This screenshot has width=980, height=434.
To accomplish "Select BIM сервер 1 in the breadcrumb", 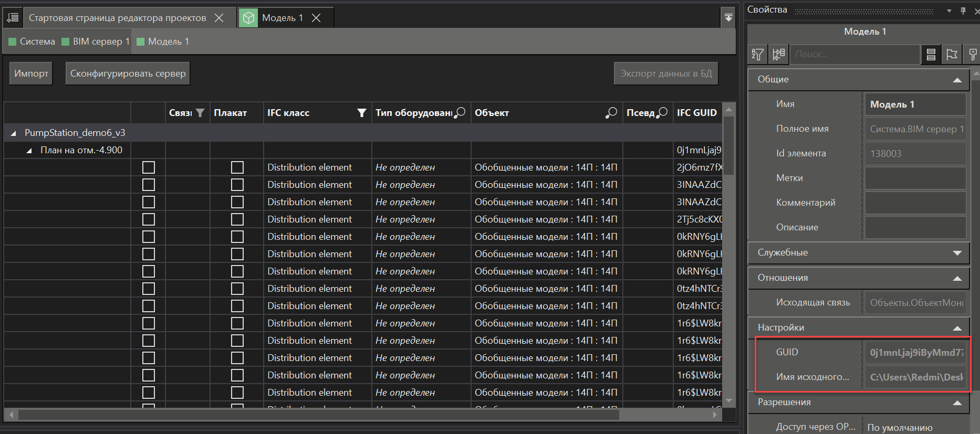I will click(101, 41).
